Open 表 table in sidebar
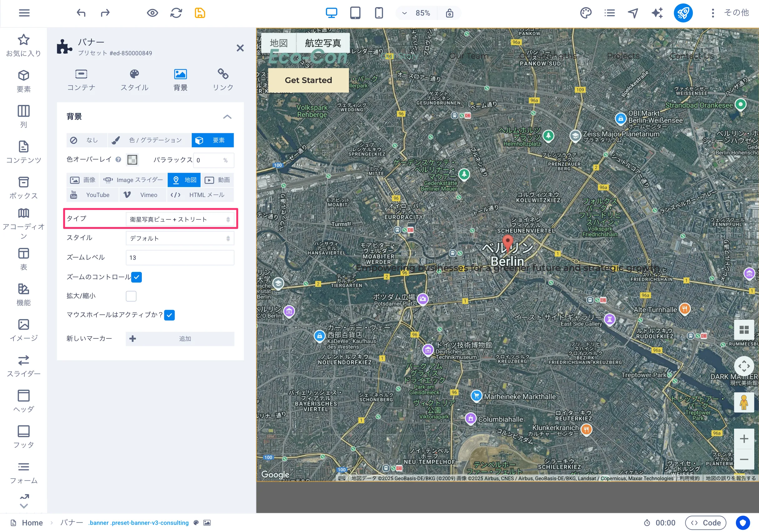759x532 pixels. pos(23,259)
